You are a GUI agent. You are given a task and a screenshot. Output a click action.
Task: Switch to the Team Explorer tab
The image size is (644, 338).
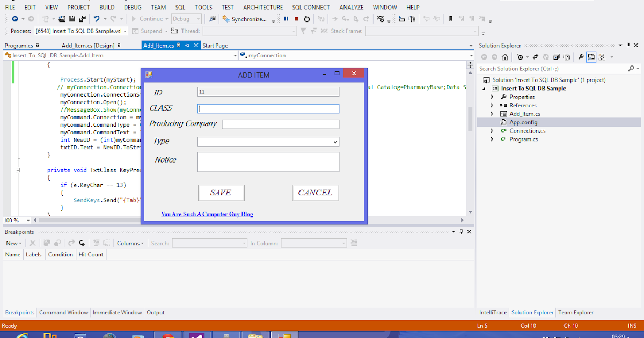(576, 312)
